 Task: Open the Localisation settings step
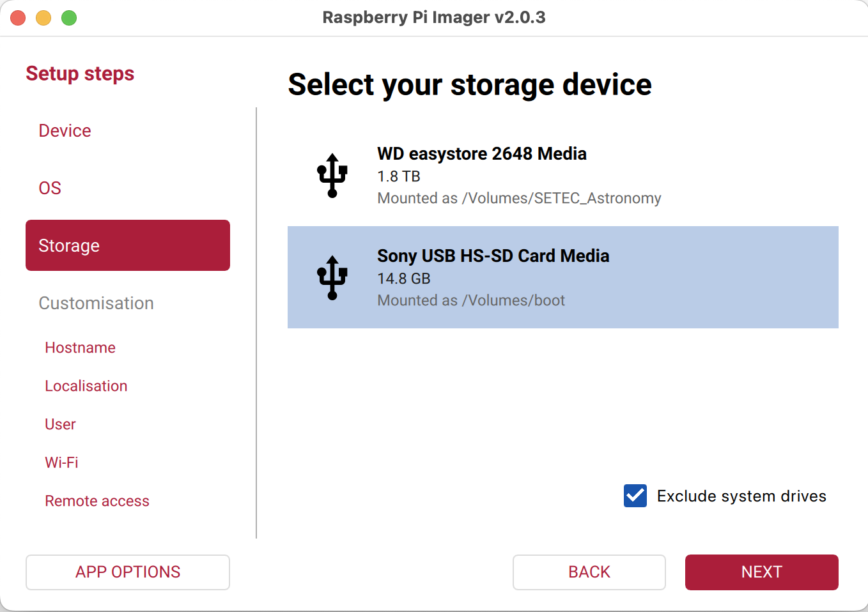[86, 386]
